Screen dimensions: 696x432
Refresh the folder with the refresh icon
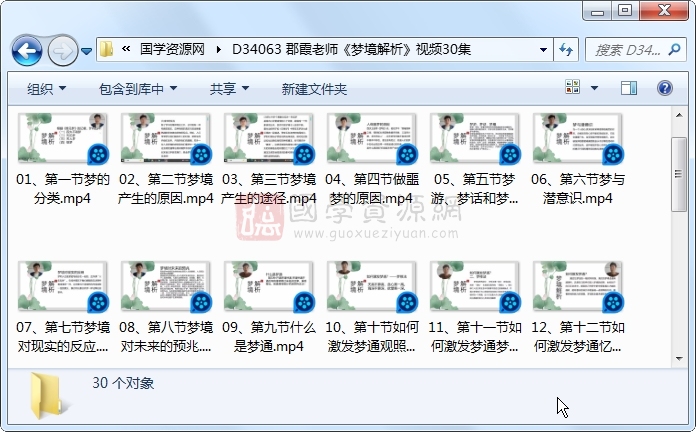566,49
